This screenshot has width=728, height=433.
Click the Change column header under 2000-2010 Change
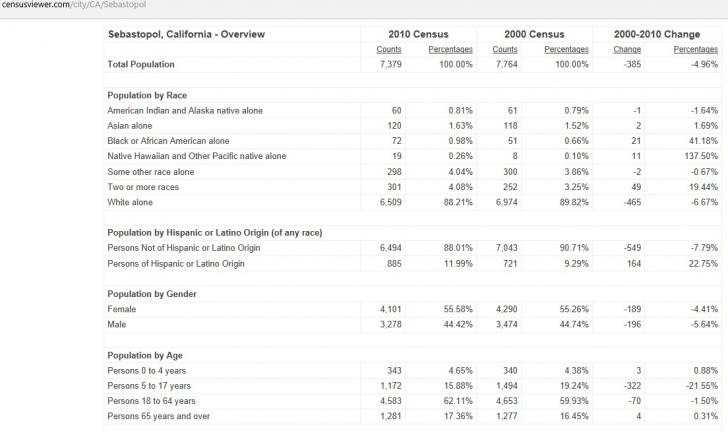(627, 49)
